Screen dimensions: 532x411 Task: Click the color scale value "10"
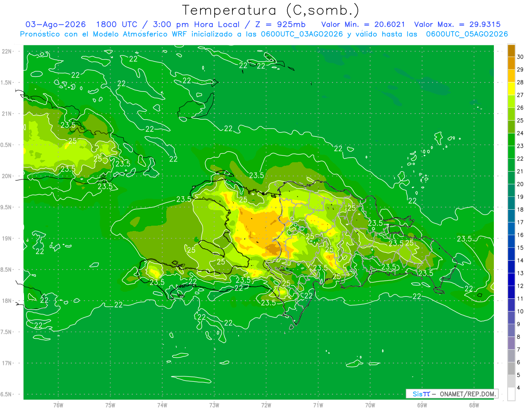click(x=520, y=311)
